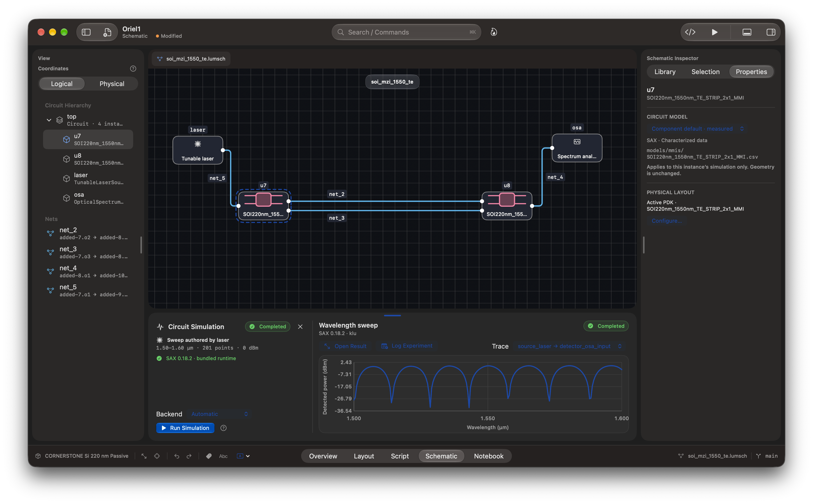Viewport: 813px width, 504px height.
Task: Click the Search / Commands field
Action: tap(406, 32)
